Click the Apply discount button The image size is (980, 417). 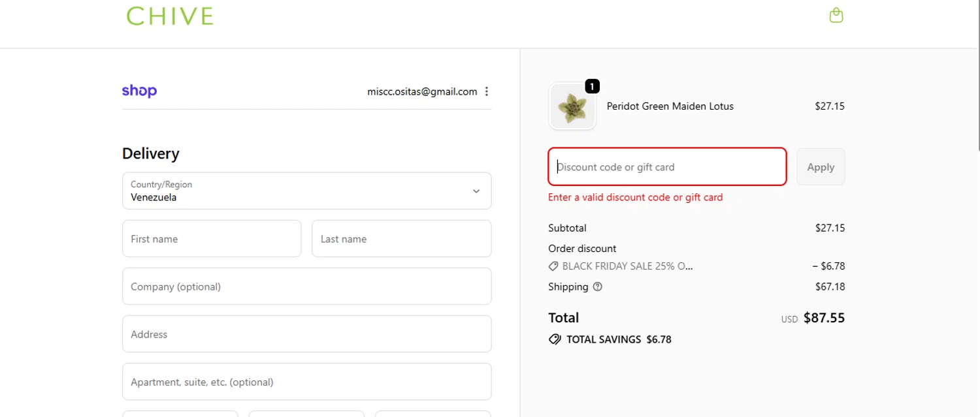(821, 166)
